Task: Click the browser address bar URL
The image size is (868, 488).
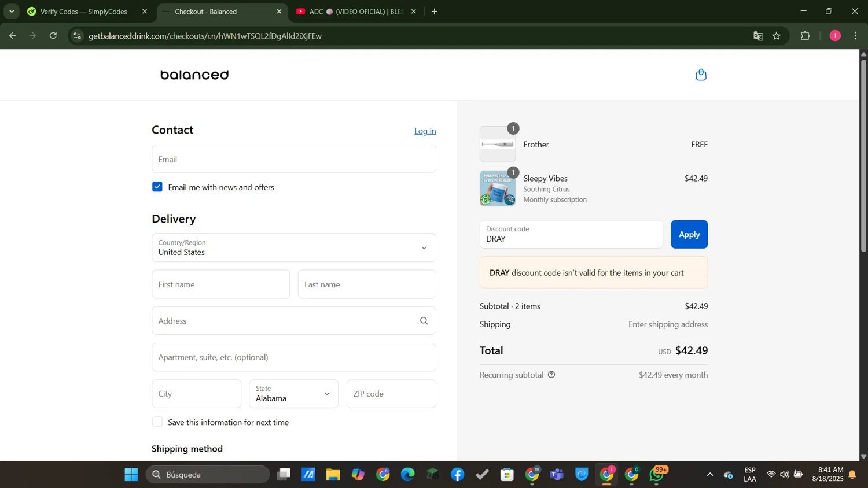Action: coord(205,36)
